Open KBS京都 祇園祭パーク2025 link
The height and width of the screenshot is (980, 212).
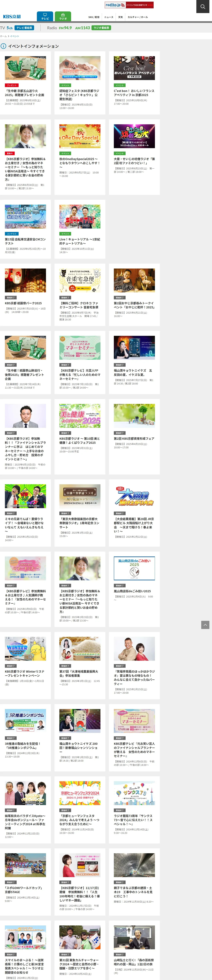23,303
